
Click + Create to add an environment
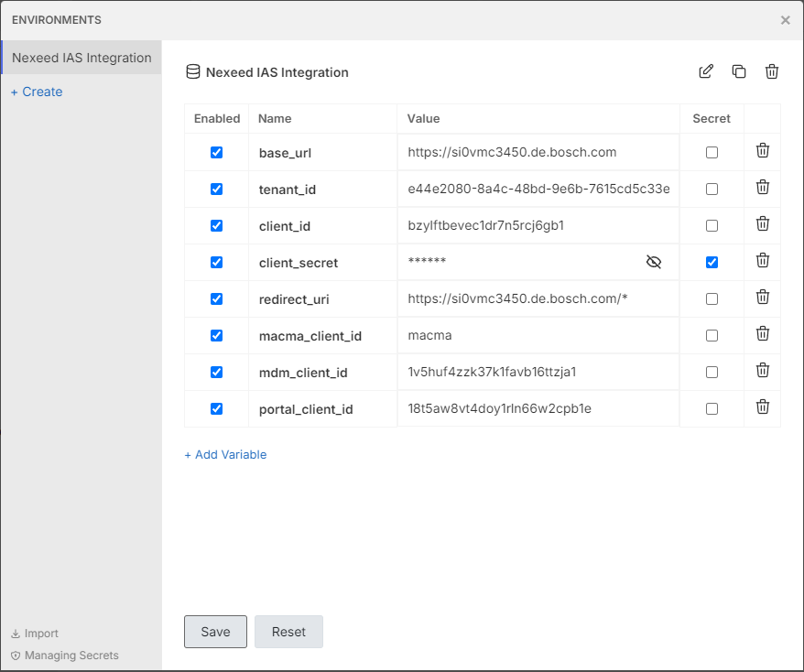[37, 92]
